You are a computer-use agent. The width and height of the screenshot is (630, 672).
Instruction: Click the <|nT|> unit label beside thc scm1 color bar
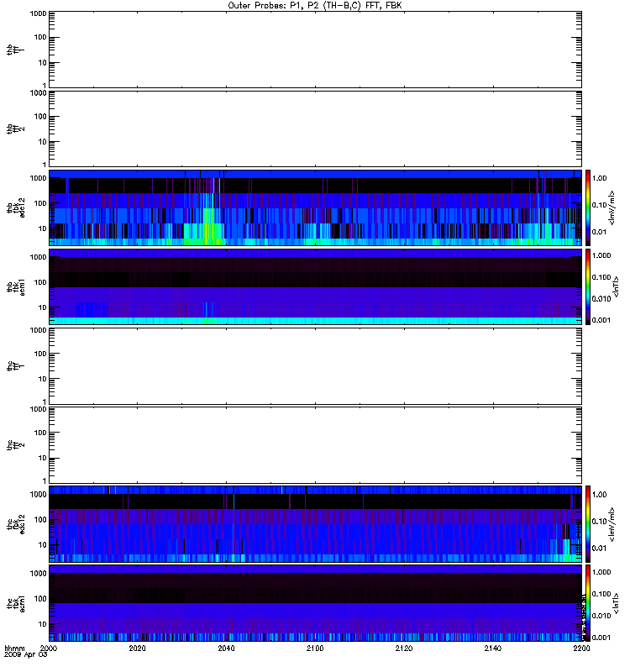pos(616,603)
